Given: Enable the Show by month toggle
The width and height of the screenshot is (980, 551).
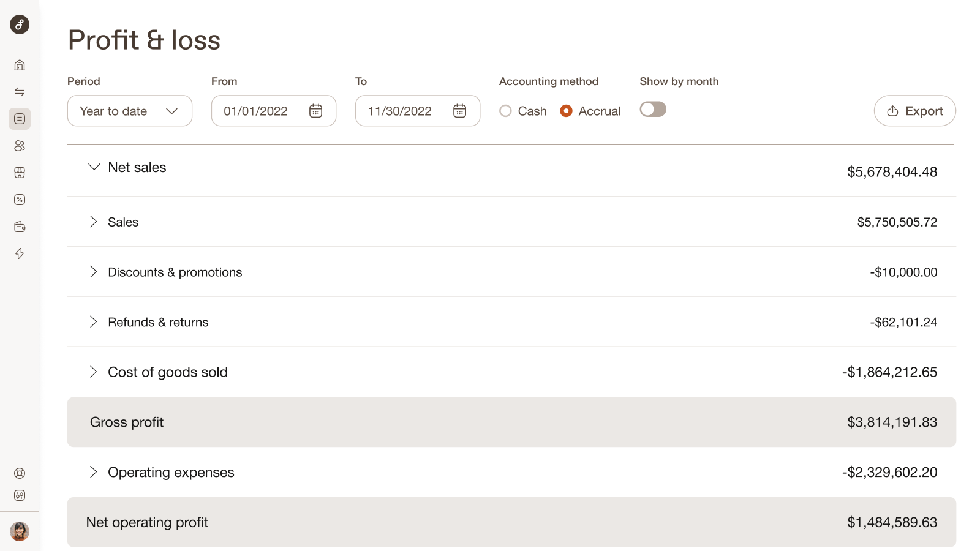Looking at the screenshot, I should (653, 109).
